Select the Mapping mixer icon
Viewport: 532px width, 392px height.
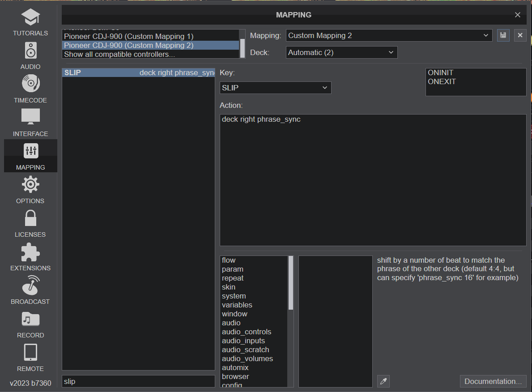pyautogui.click(x=30, y=151)
